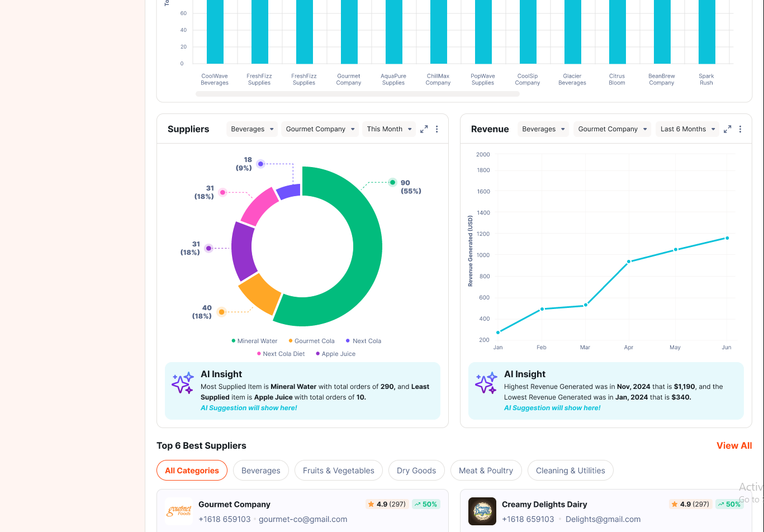
Task: Open the Suppliers card three-dot menu
Action: coord(437,129)
